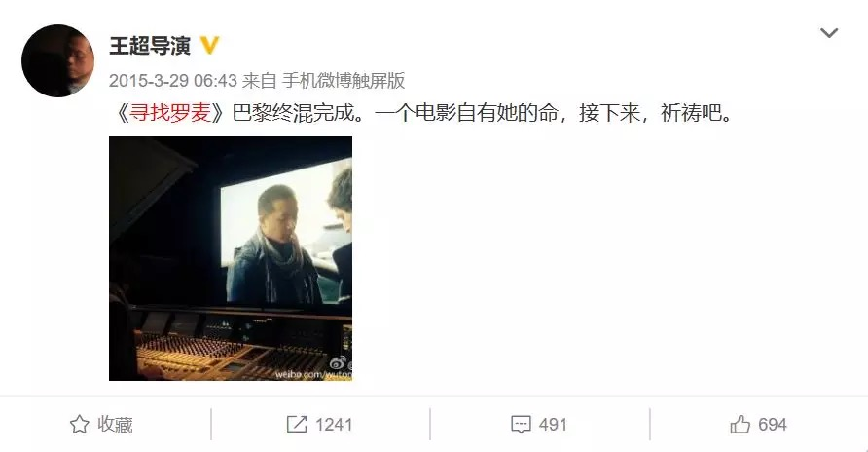Click the 手机微博触屏版 source link
868x452 pixels.
344,81
